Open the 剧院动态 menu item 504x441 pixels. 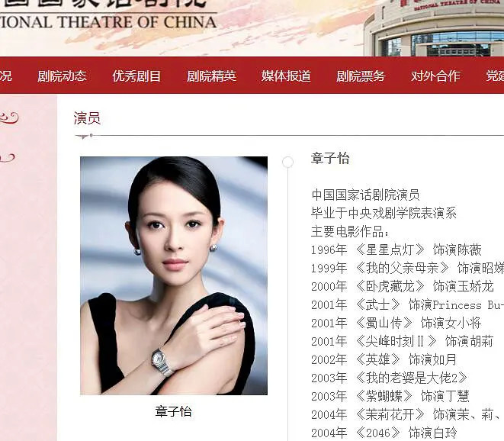tap(62, 76)
